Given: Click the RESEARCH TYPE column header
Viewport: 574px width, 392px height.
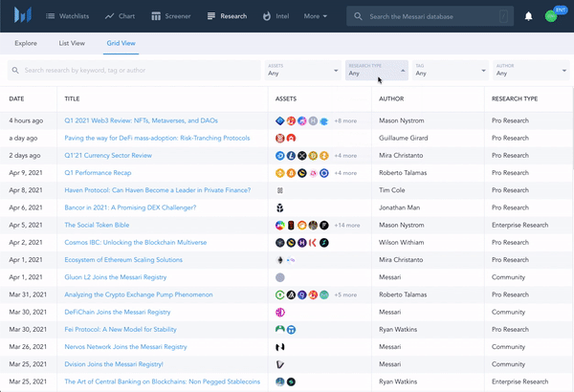Looking at the screenshot, I should (515, 98).
